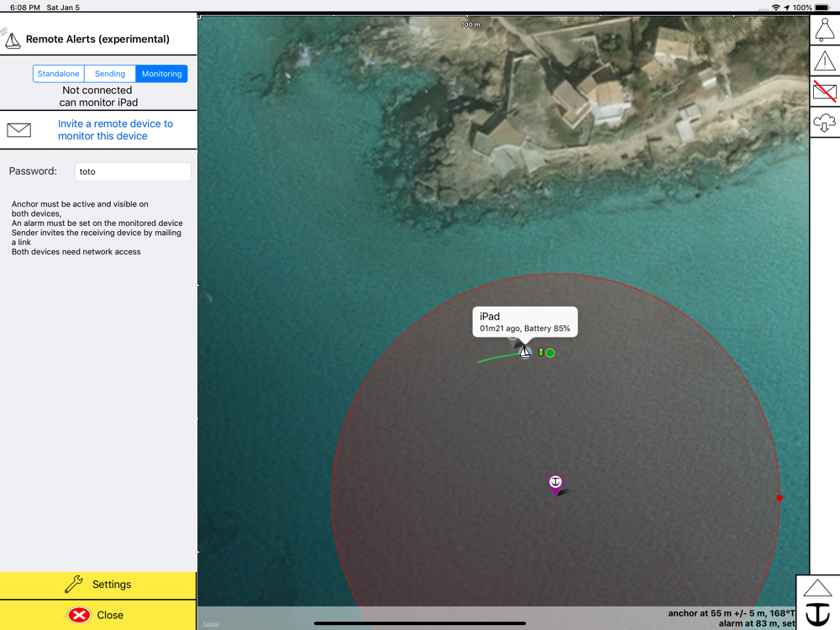Viewport: 840px width, 630px height.
Task: Close the Remote Alerts panel
Action: click(x=98, y=615)
